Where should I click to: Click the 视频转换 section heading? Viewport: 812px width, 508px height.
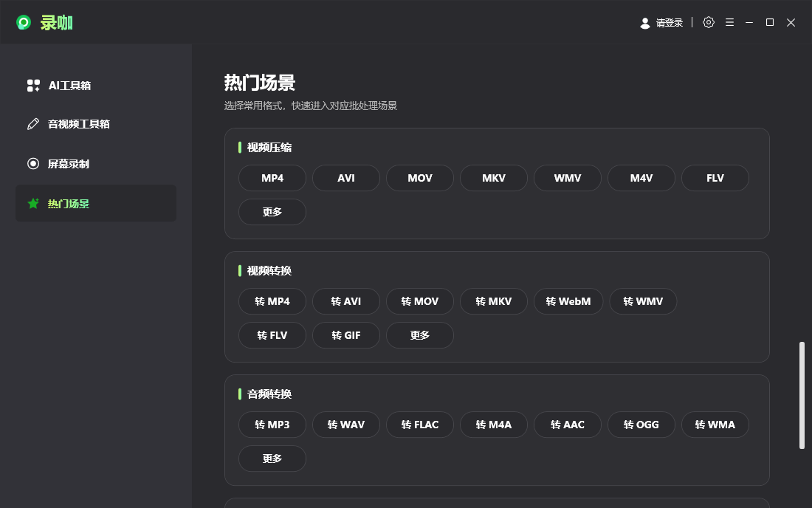pyautogui.click(x=269, y=271)
